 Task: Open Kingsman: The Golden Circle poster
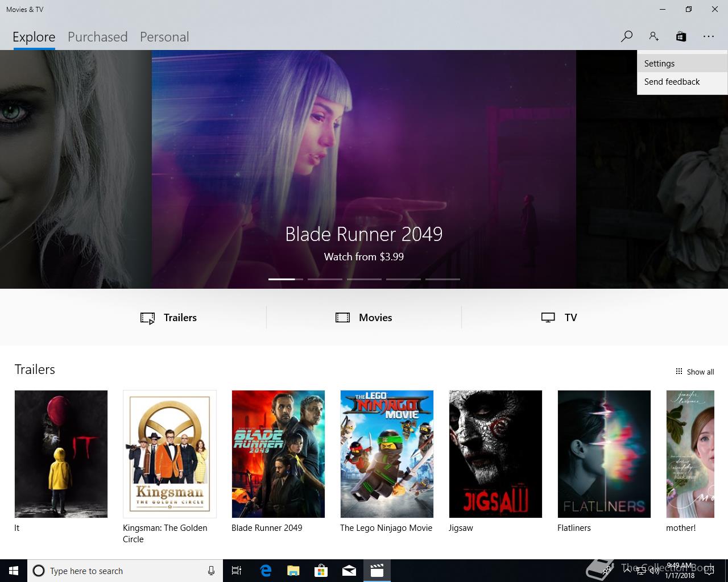(169, 454)
